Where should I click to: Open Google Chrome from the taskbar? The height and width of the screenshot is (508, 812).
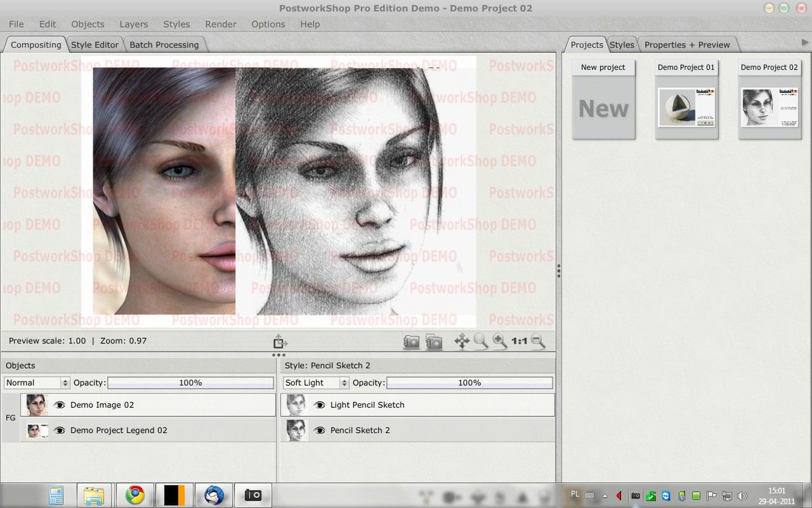coord(134,495)
